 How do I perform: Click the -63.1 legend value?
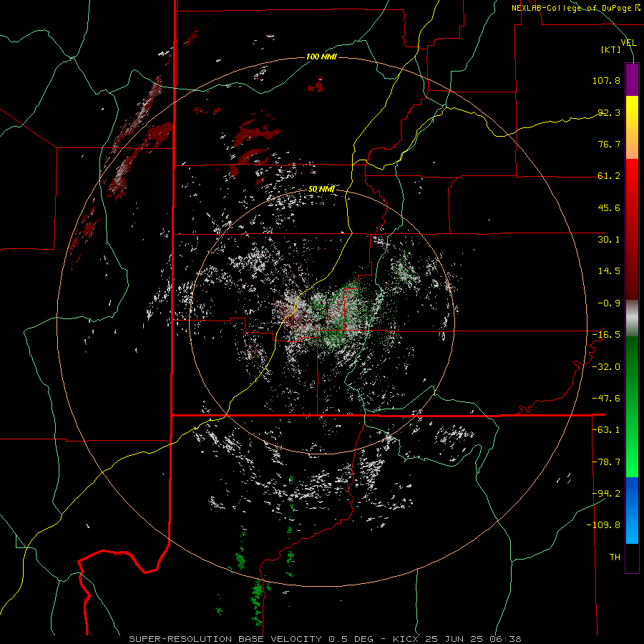pos(606,430)
